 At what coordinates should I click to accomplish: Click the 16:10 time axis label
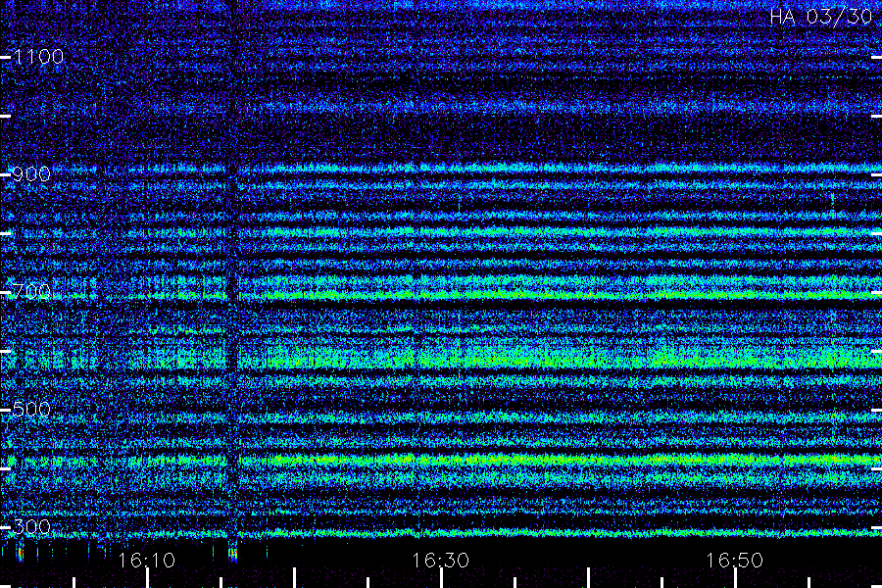click(147, 561)
